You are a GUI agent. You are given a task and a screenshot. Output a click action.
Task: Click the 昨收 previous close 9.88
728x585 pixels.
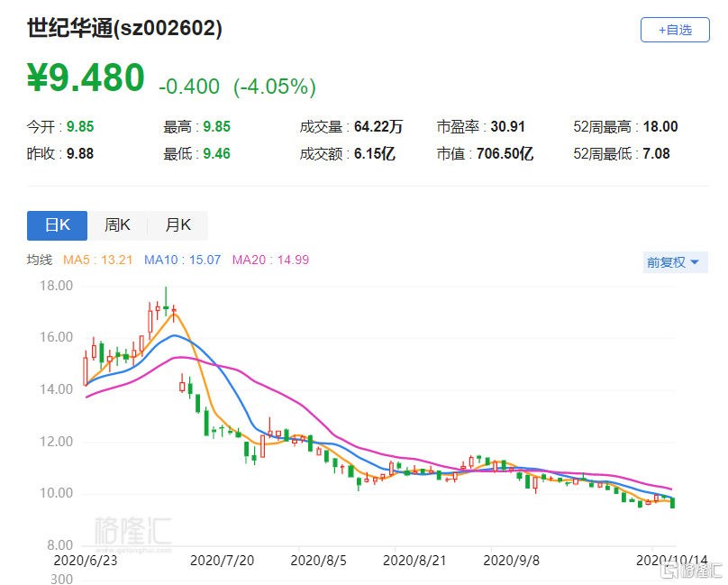pyautogui.click(x=80, y=153)
